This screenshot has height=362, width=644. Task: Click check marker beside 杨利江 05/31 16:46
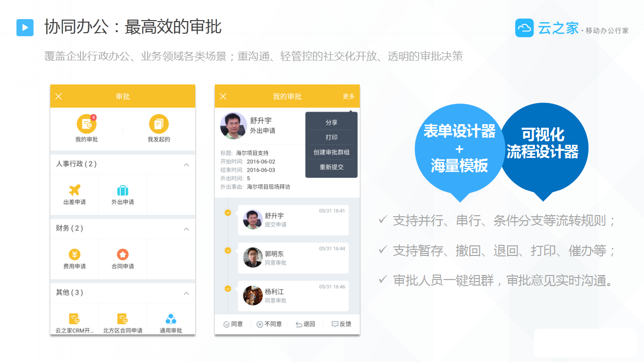point(228,289)
